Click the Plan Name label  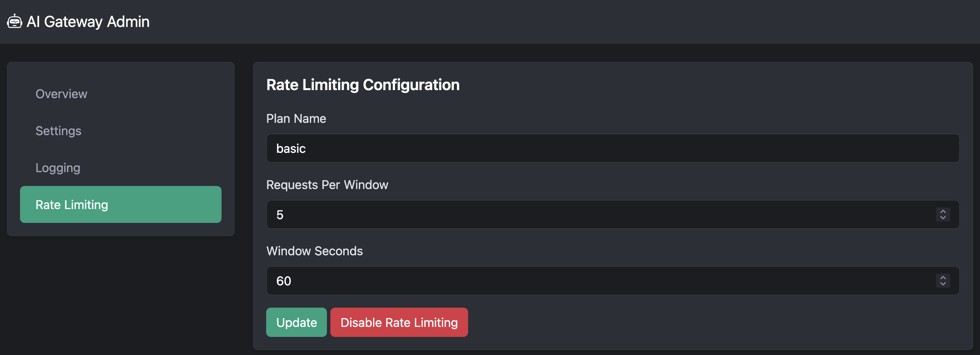coord(296,119)
